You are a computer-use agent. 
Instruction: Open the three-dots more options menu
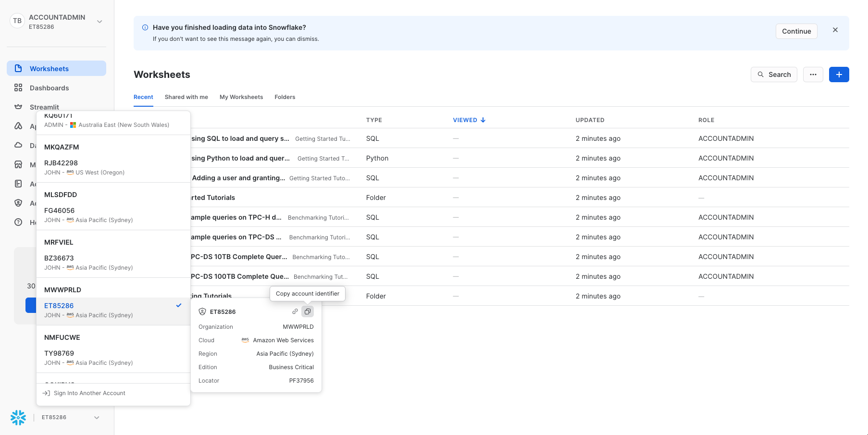pos(813,75)
